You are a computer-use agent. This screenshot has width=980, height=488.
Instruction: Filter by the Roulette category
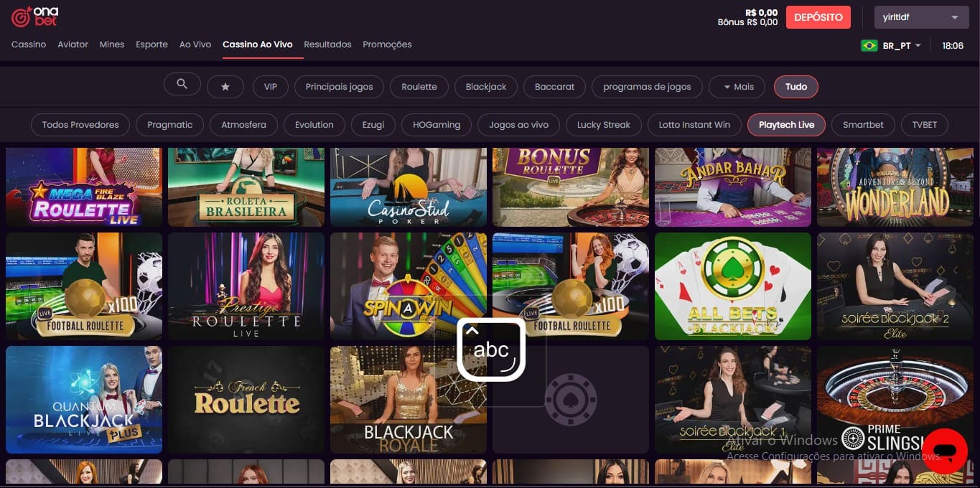pyautogui.click(x=419, y=87)
